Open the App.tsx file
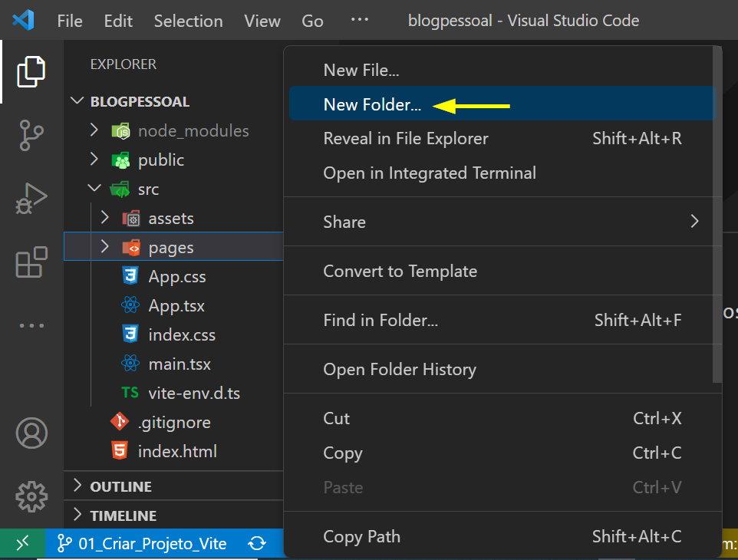 (176, 306)
